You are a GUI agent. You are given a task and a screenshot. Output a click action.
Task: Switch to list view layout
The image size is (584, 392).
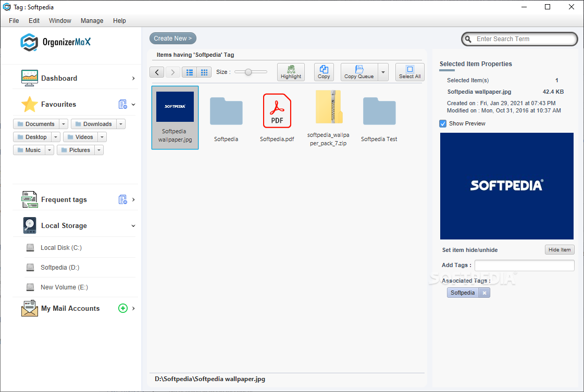pos(190,72)
